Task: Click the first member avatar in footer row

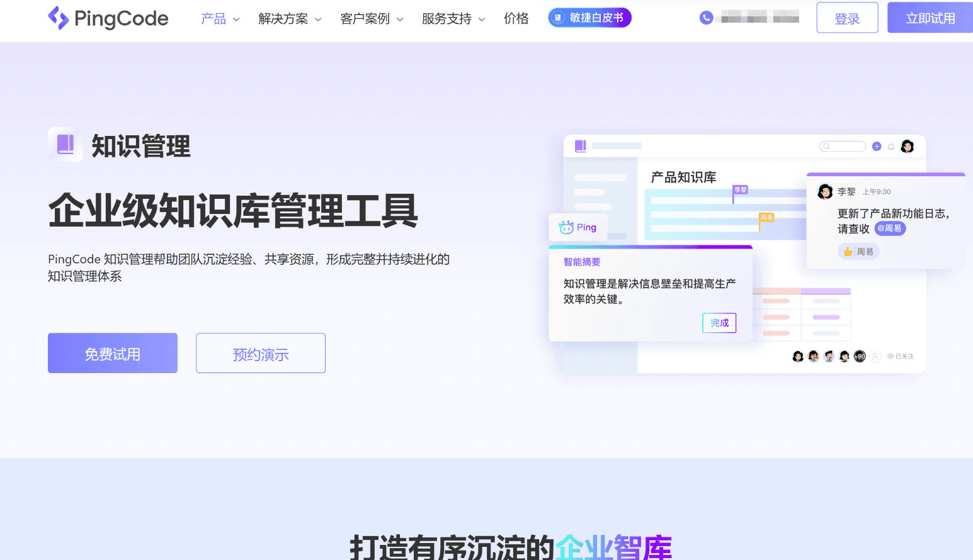Action: [x=798, y=356]
